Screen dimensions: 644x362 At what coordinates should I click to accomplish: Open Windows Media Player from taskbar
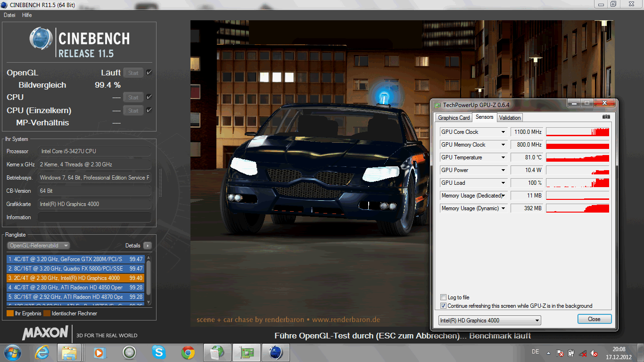[99, 352]
